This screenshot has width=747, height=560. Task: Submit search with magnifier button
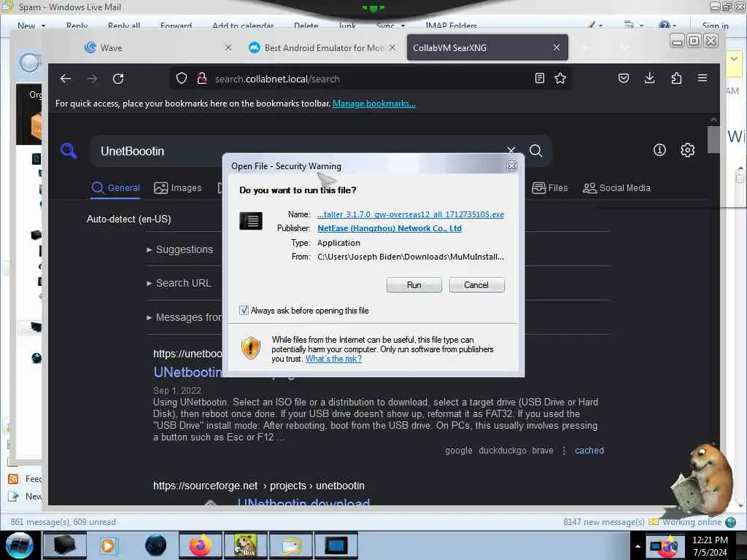[536, 151]
